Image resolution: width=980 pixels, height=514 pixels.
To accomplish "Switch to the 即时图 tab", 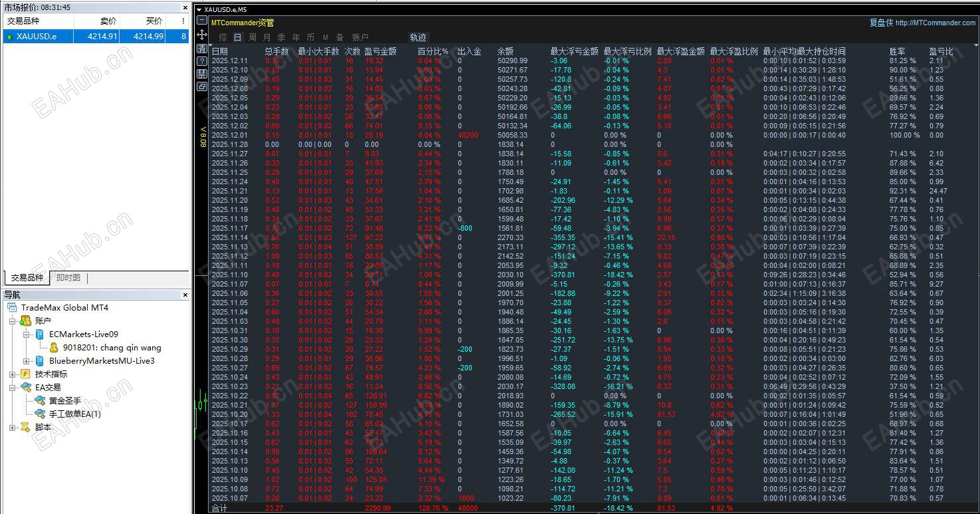I will click(x=68, y=278).
